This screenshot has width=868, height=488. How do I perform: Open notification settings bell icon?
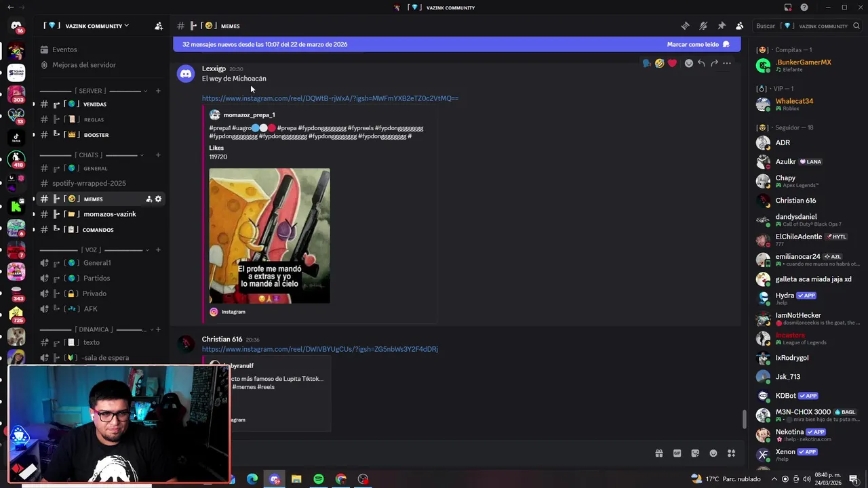pyautogui.click(x=703, y=26)
